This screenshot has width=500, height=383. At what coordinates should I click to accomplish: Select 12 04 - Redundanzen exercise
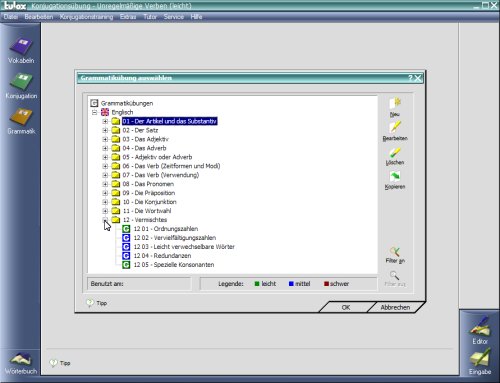[162, 256]
